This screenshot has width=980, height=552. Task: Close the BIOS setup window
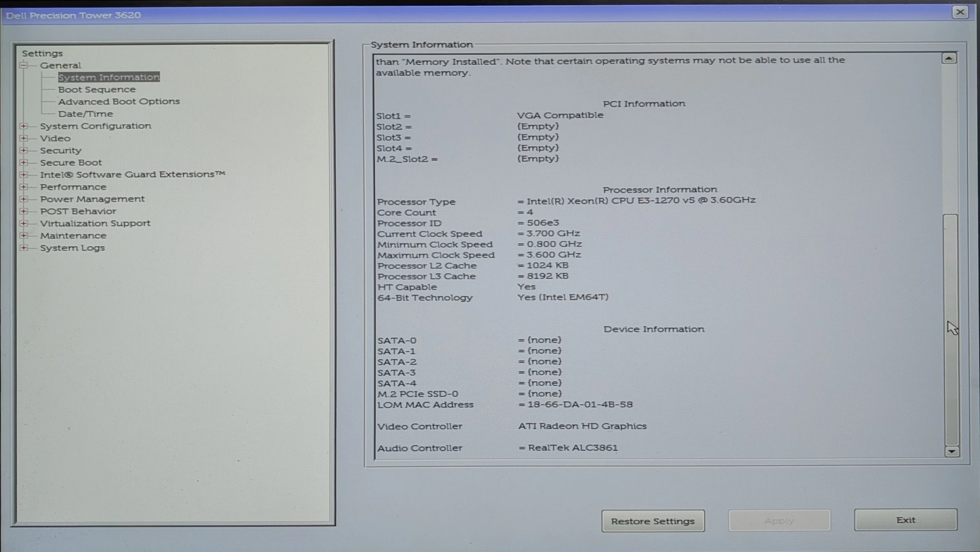point(960,12)
